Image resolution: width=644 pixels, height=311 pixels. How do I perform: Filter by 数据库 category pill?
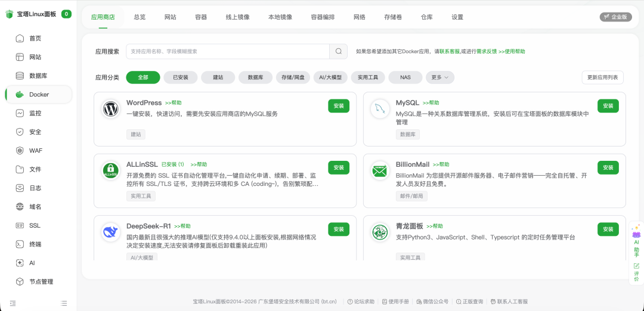(x=255, y=77)
